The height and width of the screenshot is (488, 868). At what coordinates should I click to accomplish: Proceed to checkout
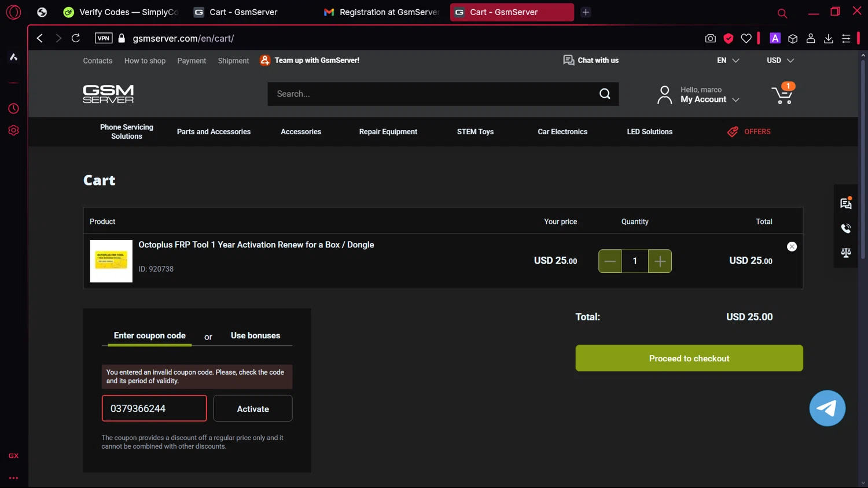click(689, 358)
